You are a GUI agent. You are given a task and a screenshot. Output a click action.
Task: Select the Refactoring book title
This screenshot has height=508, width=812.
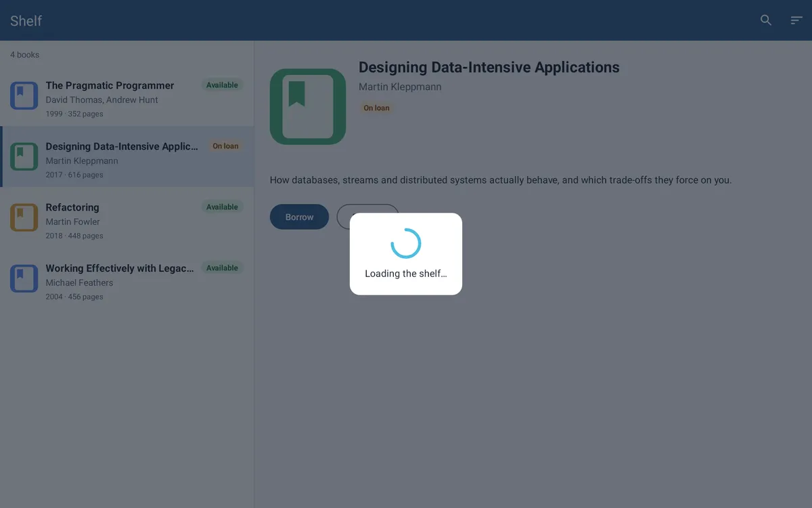[72, 207]
